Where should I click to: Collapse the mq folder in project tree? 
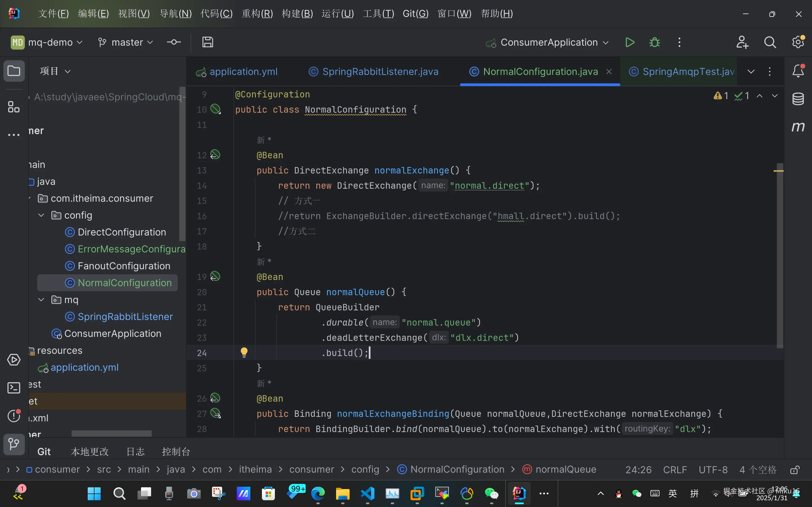41,300
